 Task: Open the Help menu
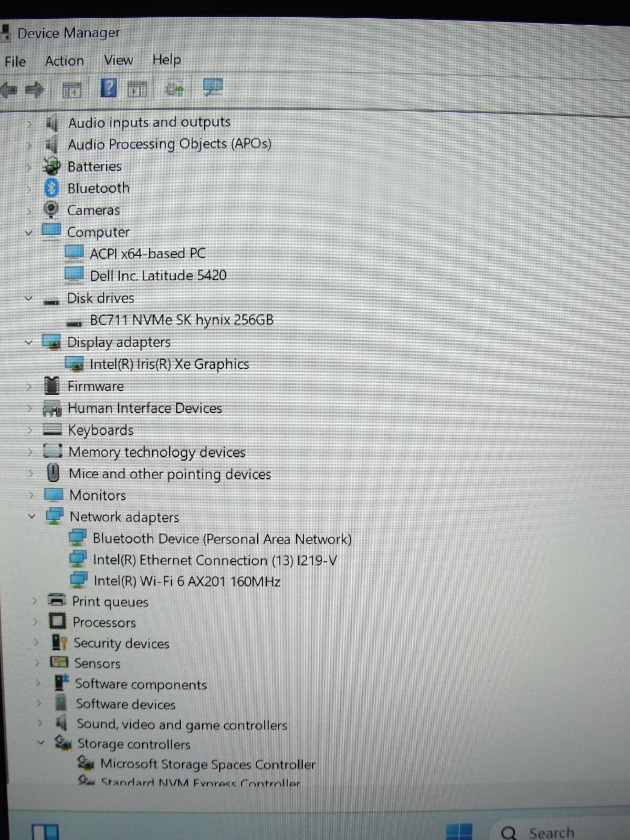[166, 59]
